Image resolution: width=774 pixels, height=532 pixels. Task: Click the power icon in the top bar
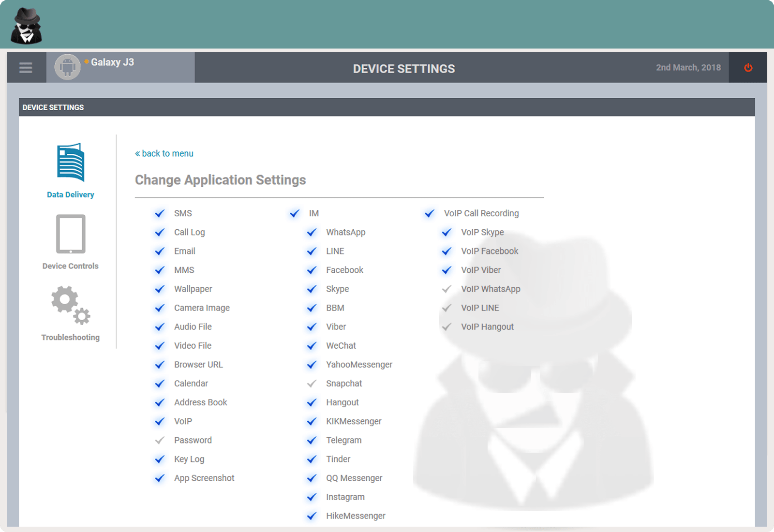747,68
